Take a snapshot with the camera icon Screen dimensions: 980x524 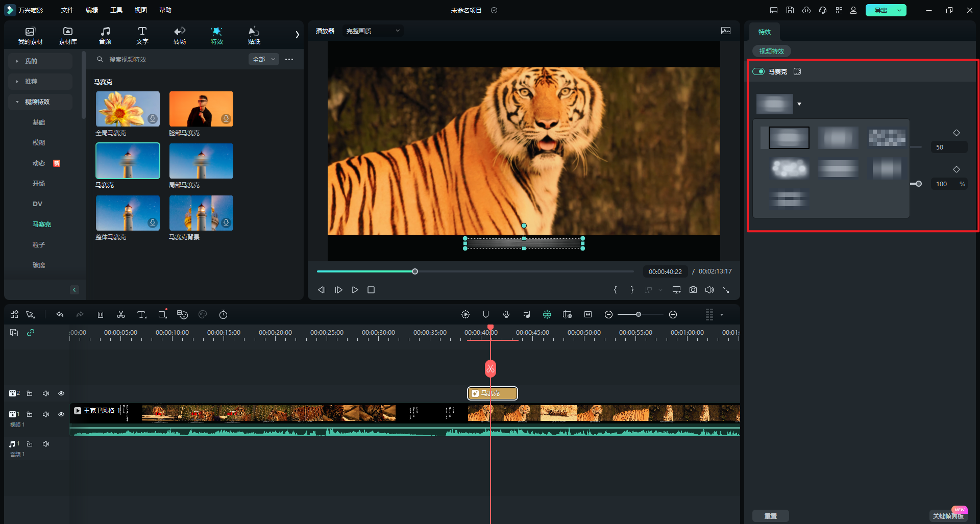point(693,290)
